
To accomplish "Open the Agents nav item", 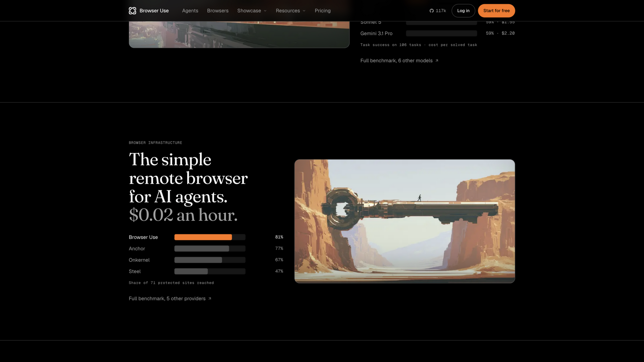I will pos(190,11).
